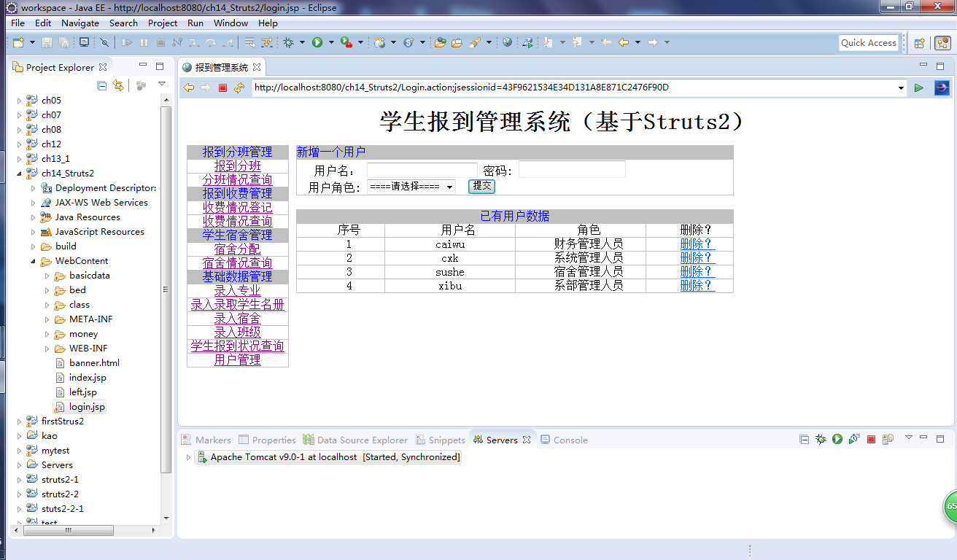Click the 用户名 input field
Viewport: 957px width, 560px height.
click(x=422, y=170)
